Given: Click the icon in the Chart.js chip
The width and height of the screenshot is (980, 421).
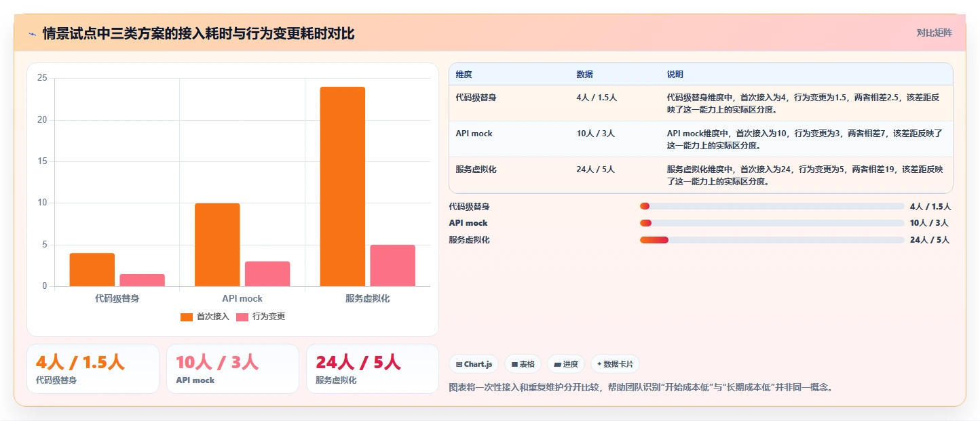Looking at the screenshot, I should click(x=459, y=364).
